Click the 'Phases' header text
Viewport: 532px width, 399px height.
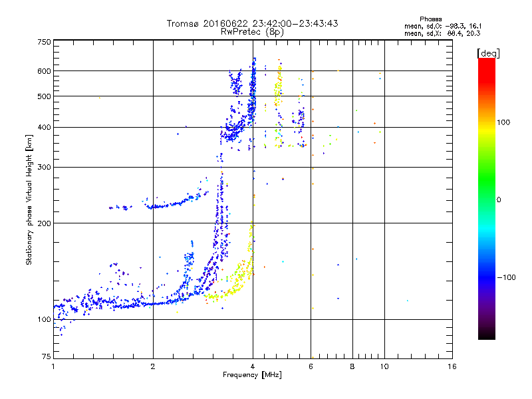click(430, 19)
